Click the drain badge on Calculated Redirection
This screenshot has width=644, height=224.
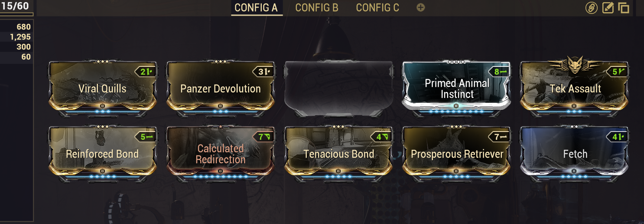pos(263,137)
